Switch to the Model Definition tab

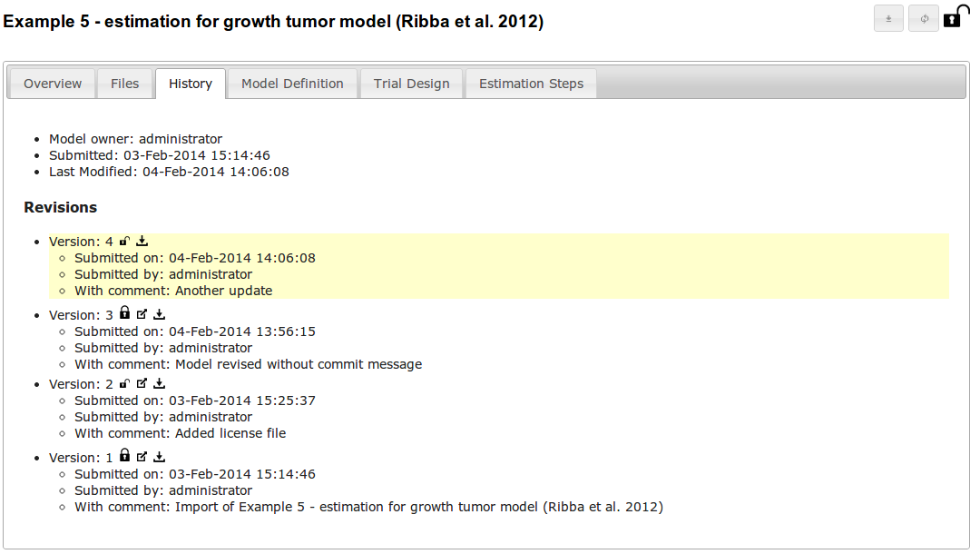pos(292,83)
